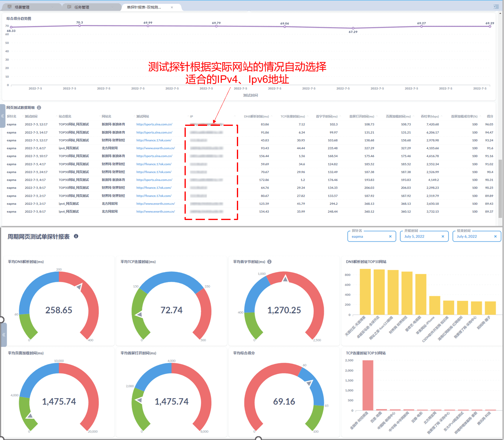The image size is (504, 440).
Task: Sort table by DNS解析时延(ms) column
Action: click(256, 116)
